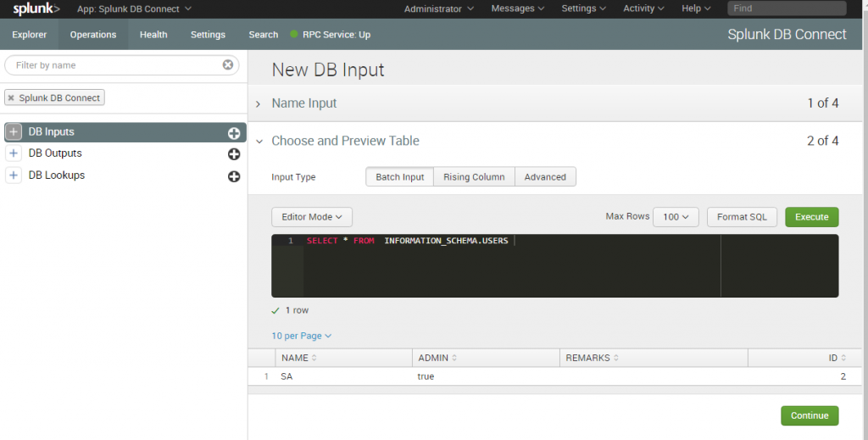
Task: Open the Settings dropdown in top bar
Action: coord(583,8)
